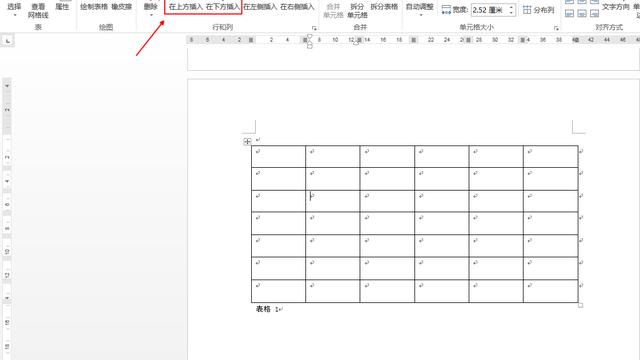Open the 自动调整 (AutoFit) dropdown

click(x=420, y=10)
